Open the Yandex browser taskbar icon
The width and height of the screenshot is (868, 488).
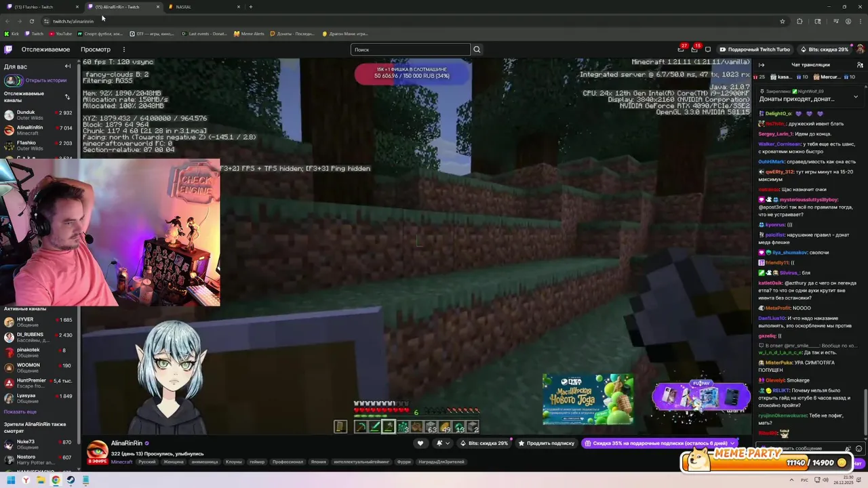coord(26,480)
